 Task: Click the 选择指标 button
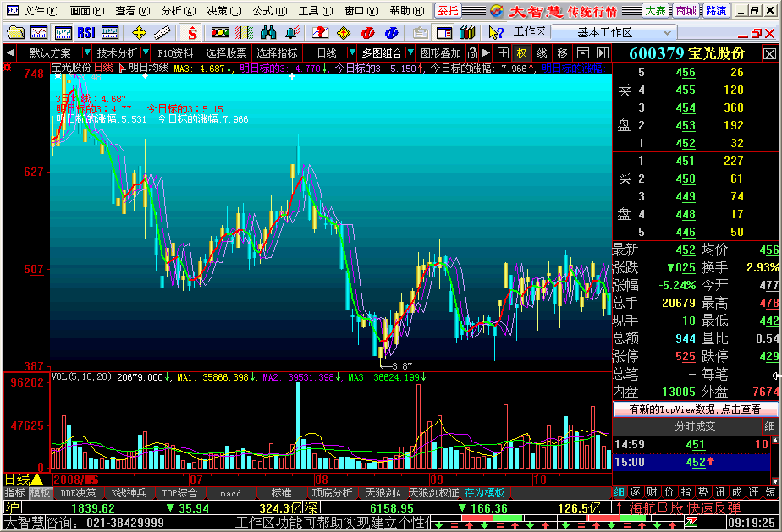pos(277,52)
